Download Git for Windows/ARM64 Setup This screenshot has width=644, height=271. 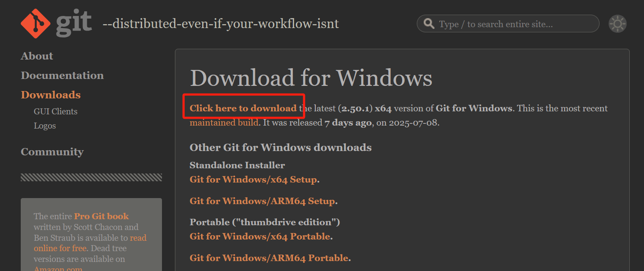[262, 201]
